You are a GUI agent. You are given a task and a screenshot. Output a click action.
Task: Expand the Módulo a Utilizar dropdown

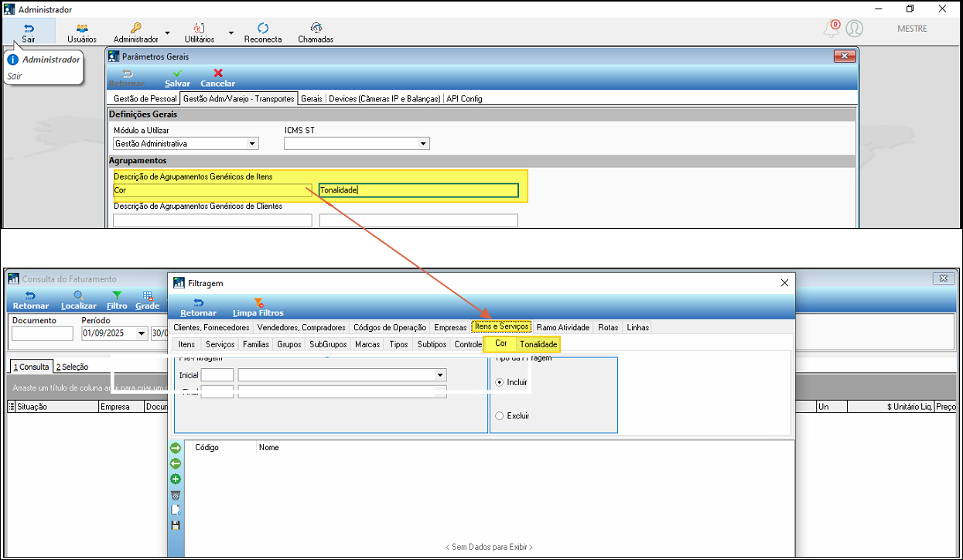(251, 144)
